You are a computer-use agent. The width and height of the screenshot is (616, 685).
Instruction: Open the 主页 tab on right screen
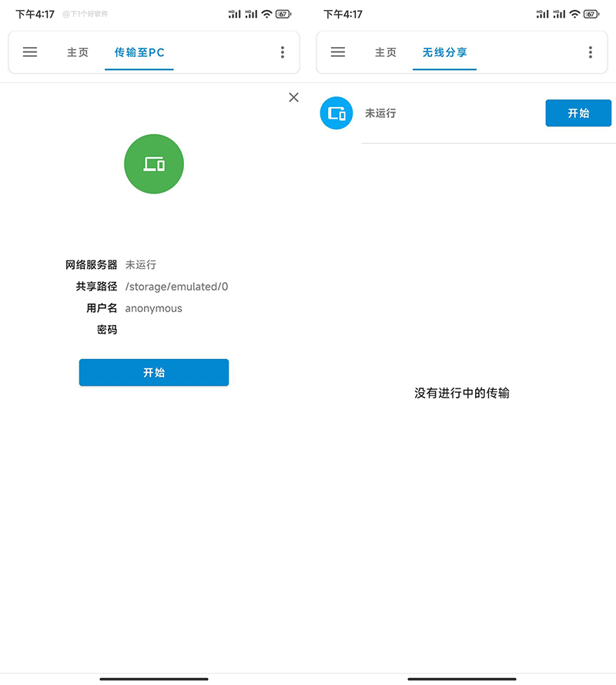386,52
